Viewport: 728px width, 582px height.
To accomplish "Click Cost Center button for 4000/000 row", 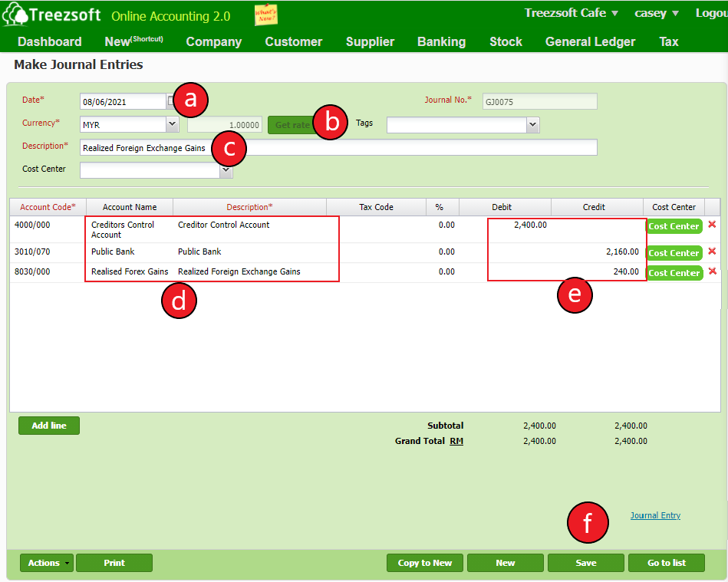I will (674, 226).
